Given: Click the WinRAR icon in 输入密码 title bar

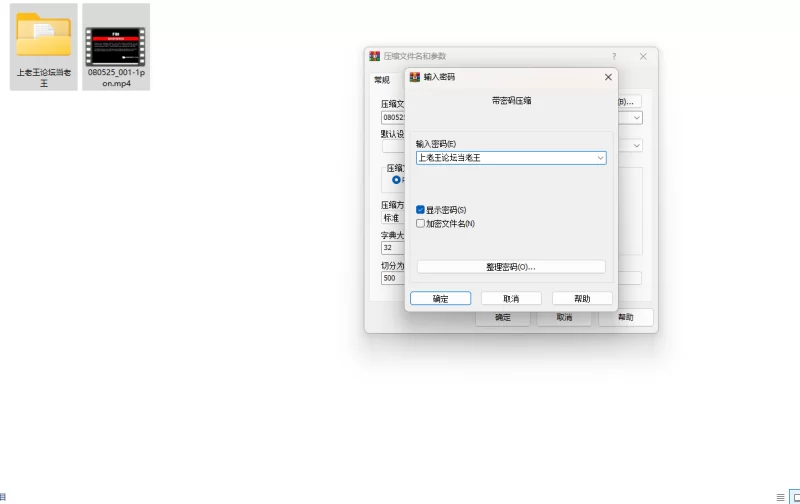Looking at the screenshot, I should coord(415,77).
